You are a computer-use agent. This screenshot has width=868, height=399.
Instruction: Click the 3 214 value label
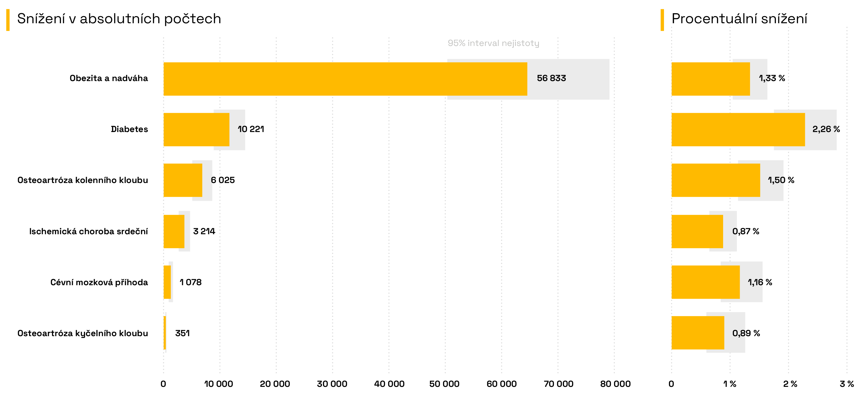coord(204,231)
